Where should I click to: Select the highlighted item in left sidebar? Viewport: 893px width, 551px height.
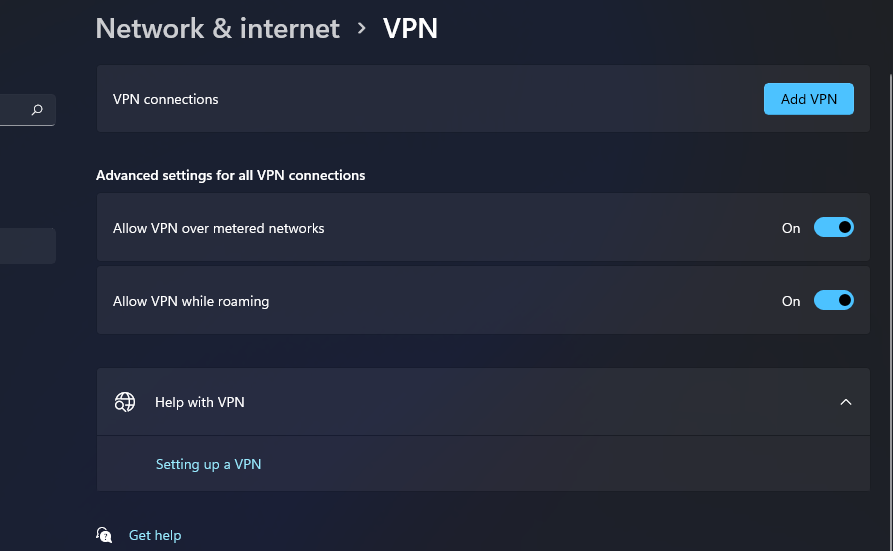(x=27, y=245)
